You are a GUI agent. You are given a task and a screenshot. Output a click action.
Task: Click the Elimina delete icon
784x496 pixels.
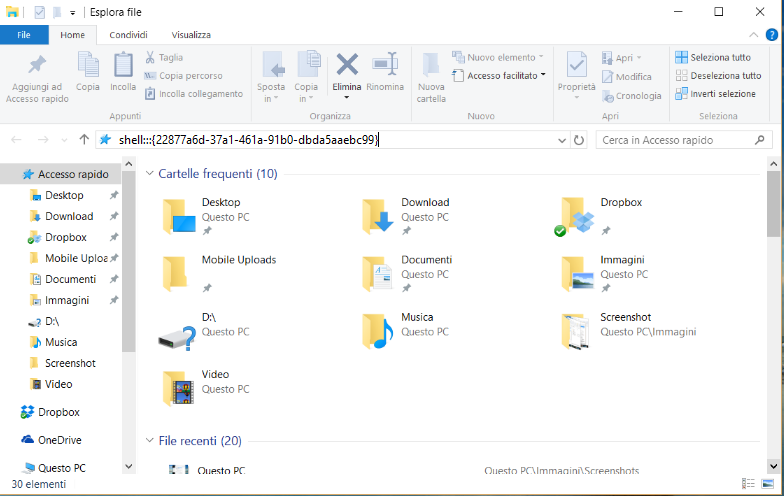(347, 65)
